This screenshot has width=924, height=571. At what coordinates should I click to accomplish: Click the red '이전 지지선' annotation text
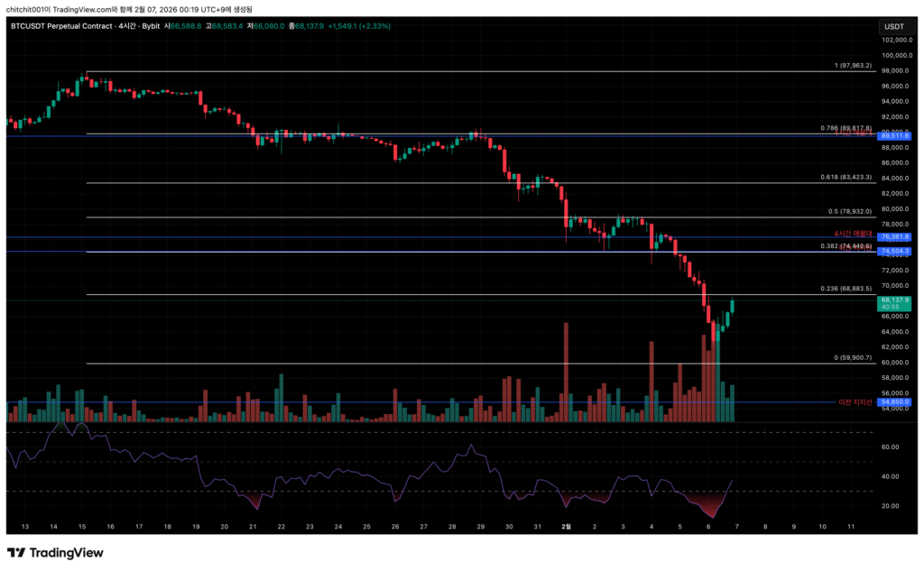pos(855,402)
